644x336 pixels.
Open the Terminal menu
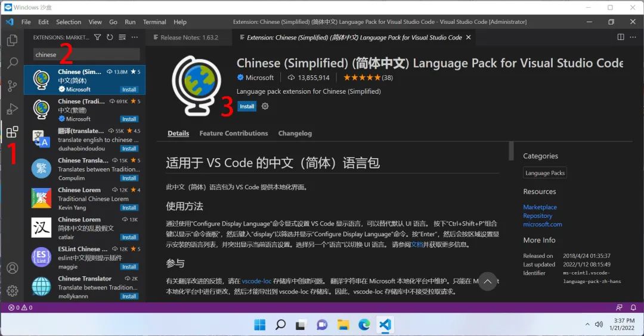[x=154, y=22]
